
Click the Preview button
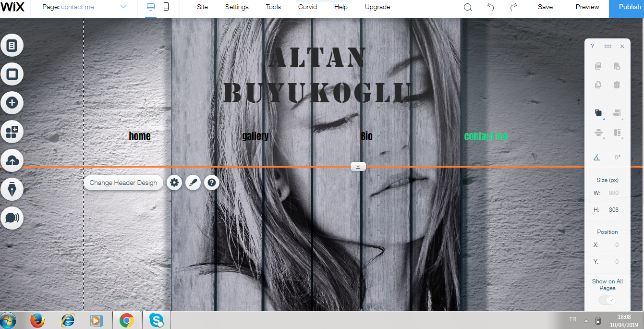(x=587, y=7)
